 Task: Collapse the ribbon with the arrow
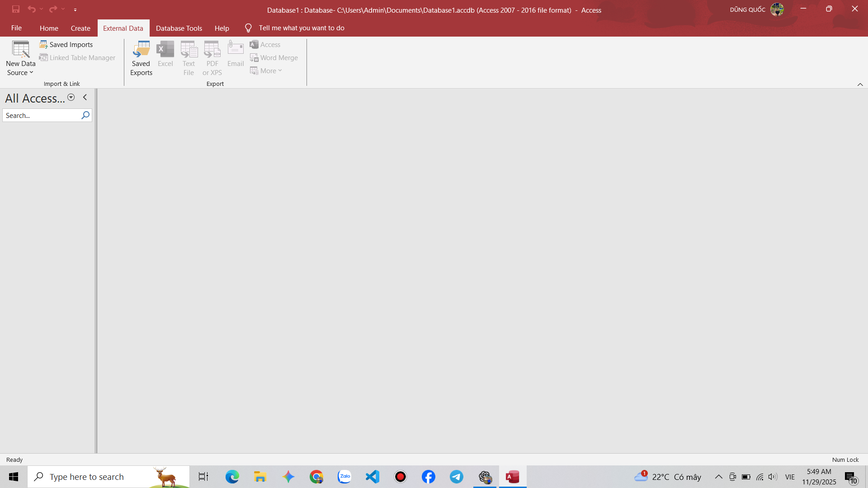860,84
